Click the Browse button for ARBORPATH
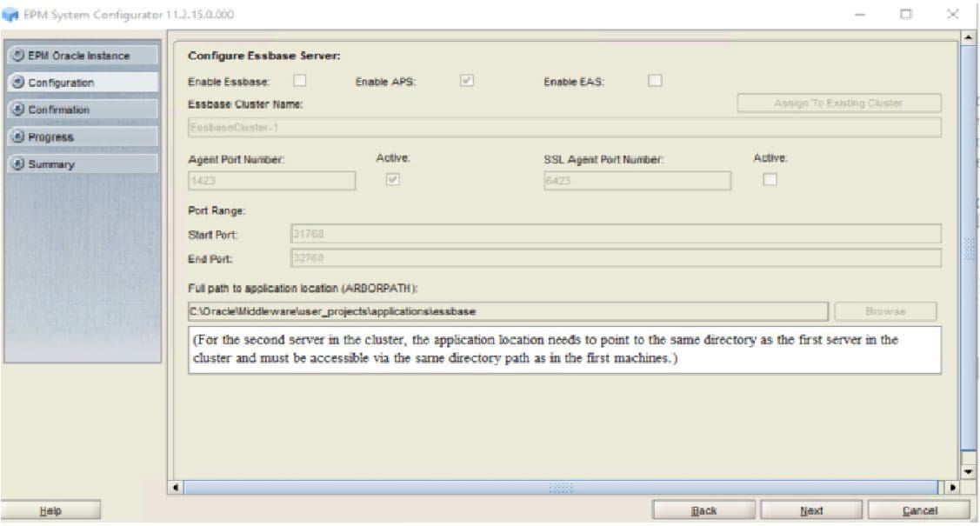This screenshot has width=980, height=526. coord(885,311)
